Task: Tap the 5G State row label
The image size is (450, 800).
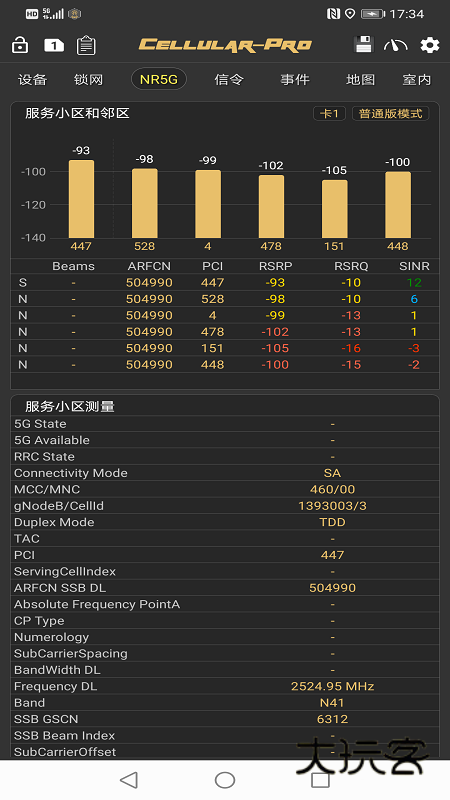Action: point(40,424)
